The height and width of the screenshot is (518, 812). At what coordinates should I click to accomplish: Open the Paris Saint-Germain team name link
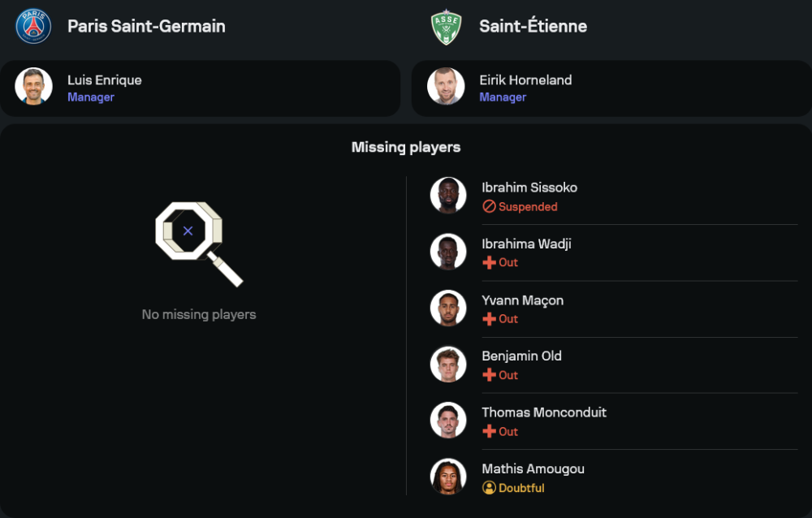(x=146, y=26)
